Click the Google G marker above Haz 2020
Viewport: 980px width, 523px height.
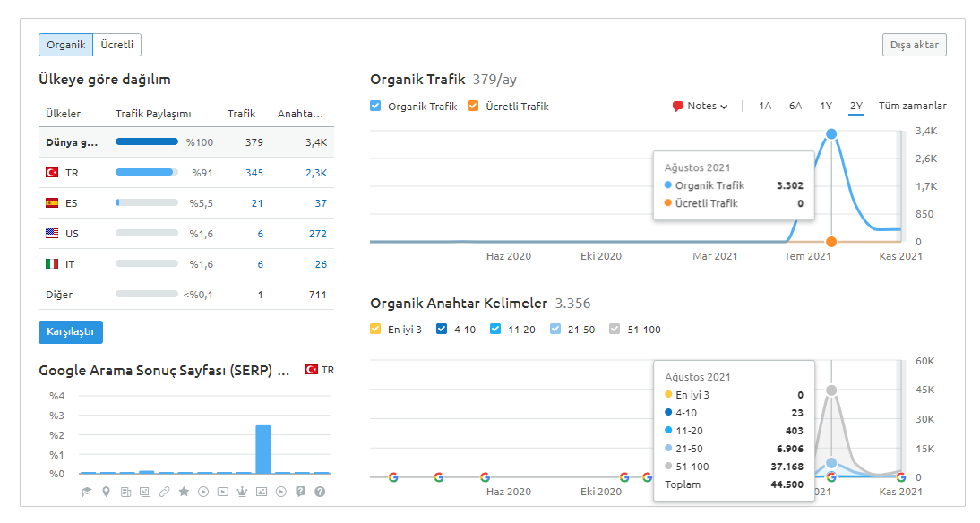485,477
